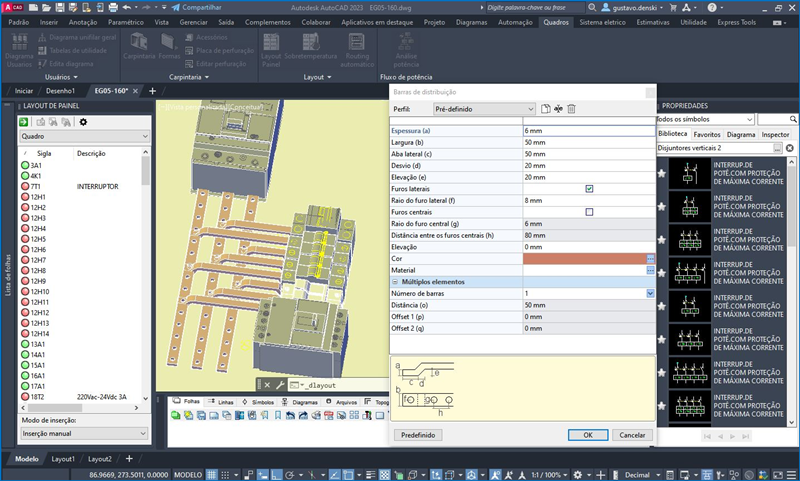Clear the Disjuntores verticais 2 filter
This screenshot has width=800, height=481.
[x=789, y=148]
